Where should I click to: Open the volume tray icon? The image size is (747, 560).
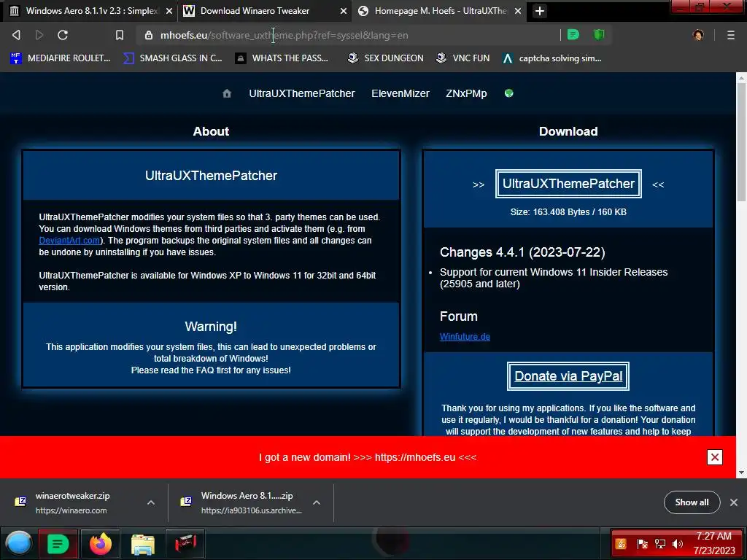pyautogui.click(x=677, y=544)
